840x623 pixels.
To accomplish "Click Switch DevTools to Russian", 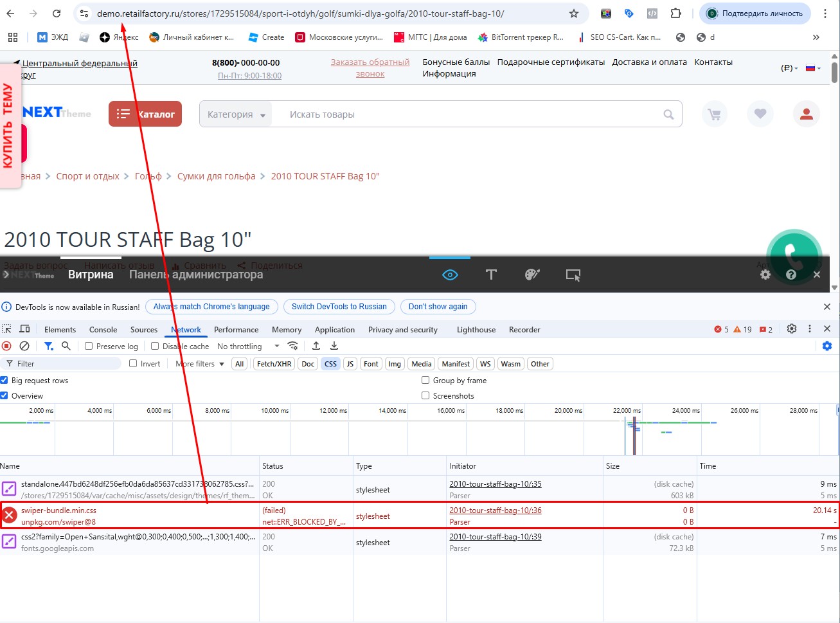I will point(339,307).
